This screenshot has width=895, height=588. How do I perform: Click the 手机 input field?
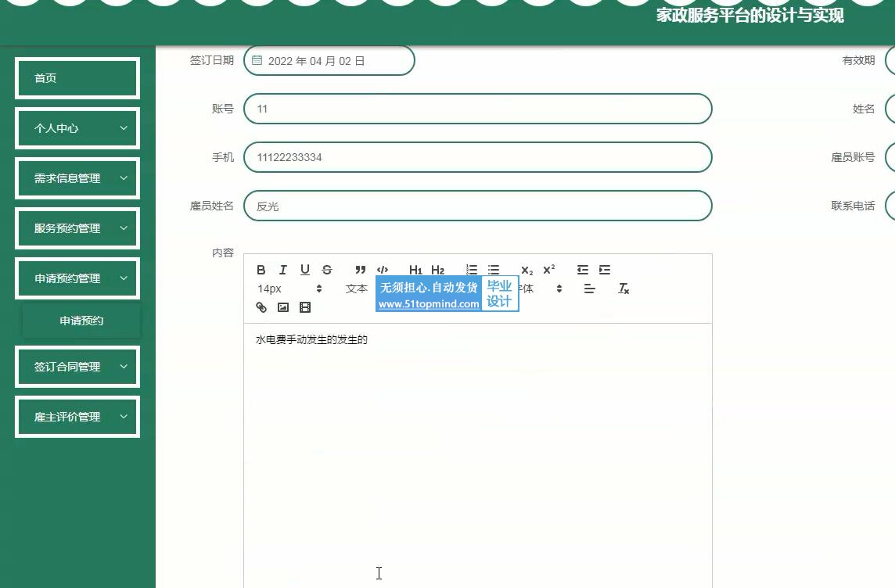[x=478, y=157]
